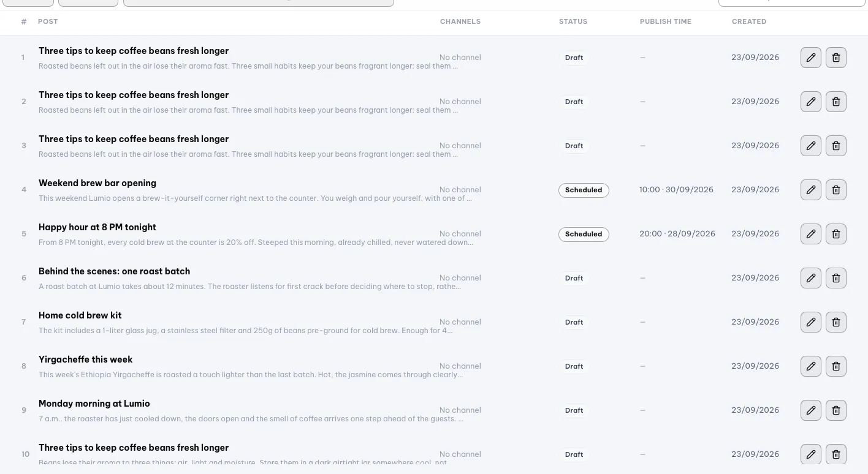
Task: Select publish time 10:00 · 30/09/2026
Action: (676, 190)
